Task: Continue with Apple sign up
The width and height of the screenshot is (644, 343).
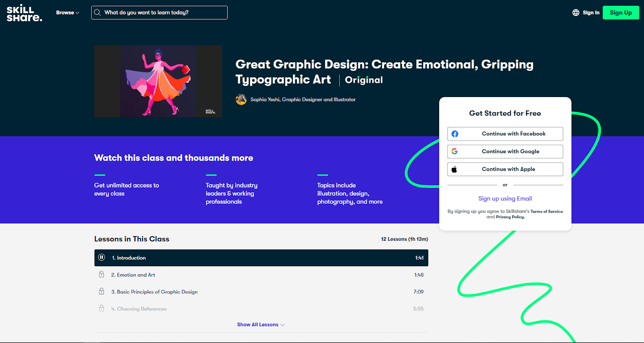Action: [x=505, y=169]
